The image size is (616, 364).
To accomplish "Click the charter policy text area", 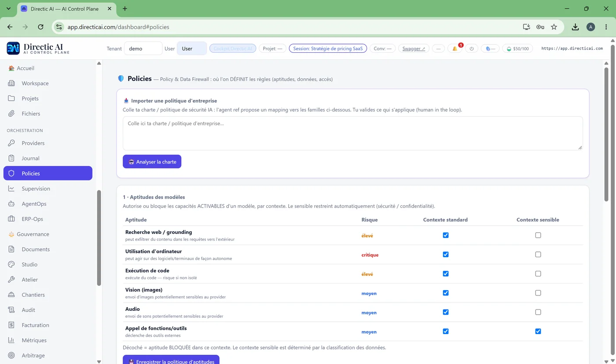I will point(352,133).
